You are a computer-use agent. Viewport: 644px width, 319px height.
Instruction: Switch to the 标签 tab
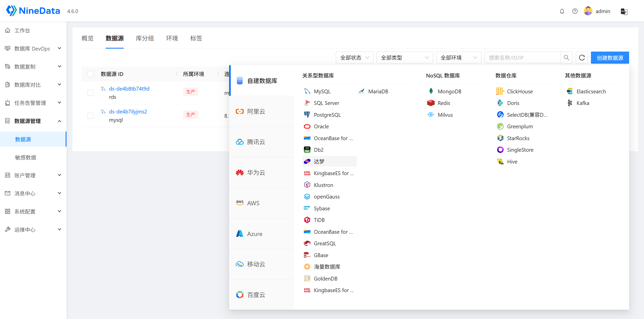pyautogui.click(x=196, y=38)
